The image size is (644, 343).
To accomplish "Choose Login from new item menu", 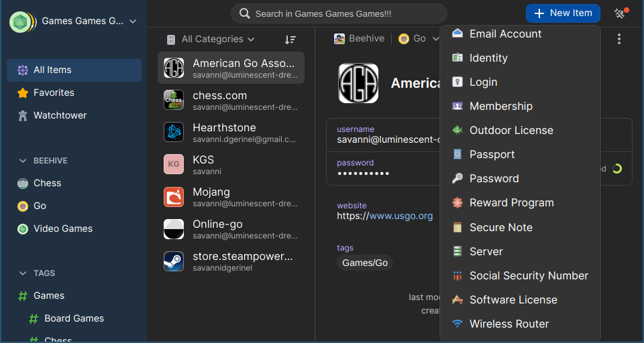I will coord(520,82).
